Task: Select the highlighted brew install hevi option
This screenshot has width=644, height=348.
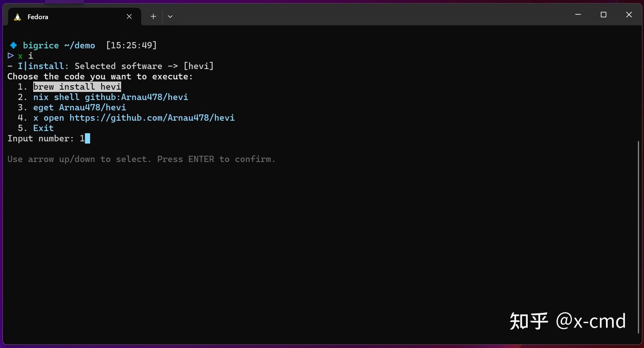Action: (76, 87)
